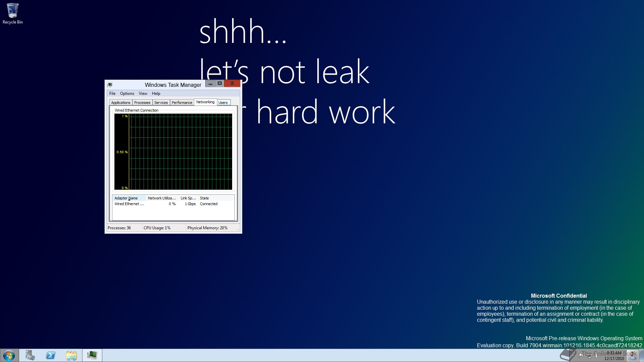Screen dimensions: 644x362
Task: Switch to the Performance tab
Action: tap(182, 103)
